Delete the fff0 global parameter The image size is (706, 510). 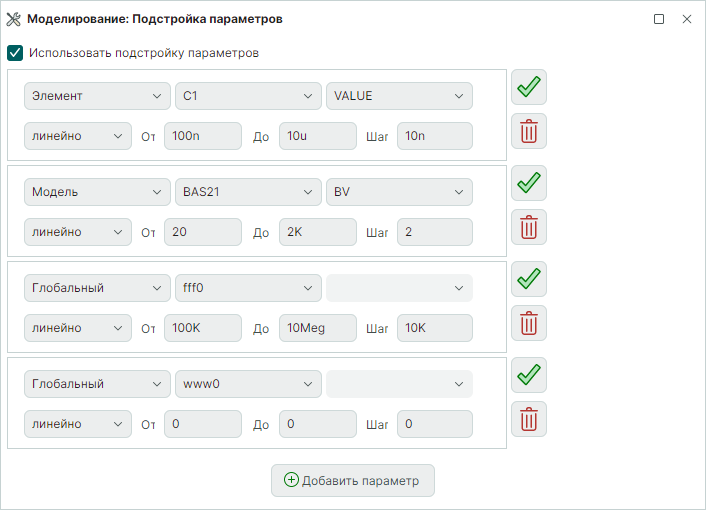tap(529, 323)
